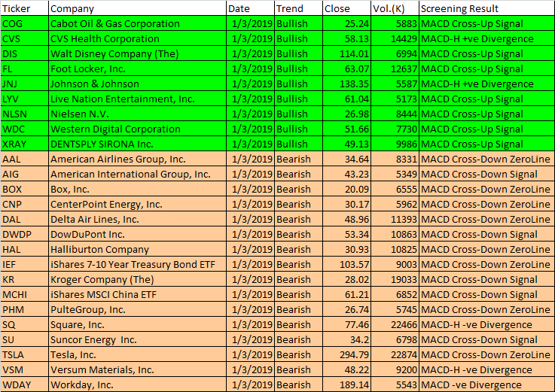Click the Live Nation Entertainment, Inc. cell

click(x=137, y=99)
